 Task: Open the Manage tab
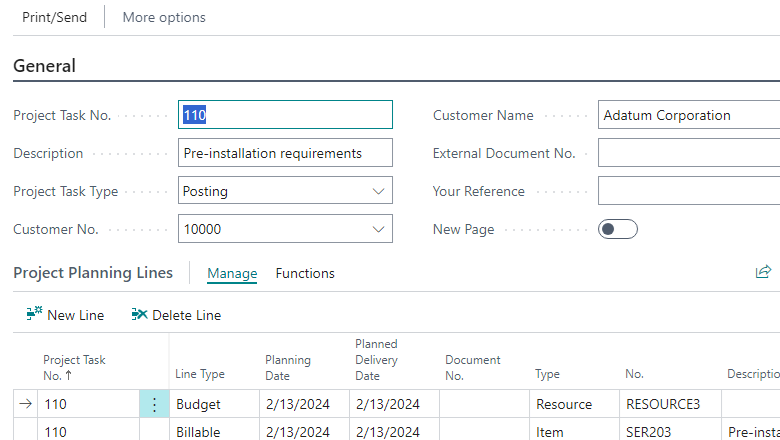click(x=232, y=273)
